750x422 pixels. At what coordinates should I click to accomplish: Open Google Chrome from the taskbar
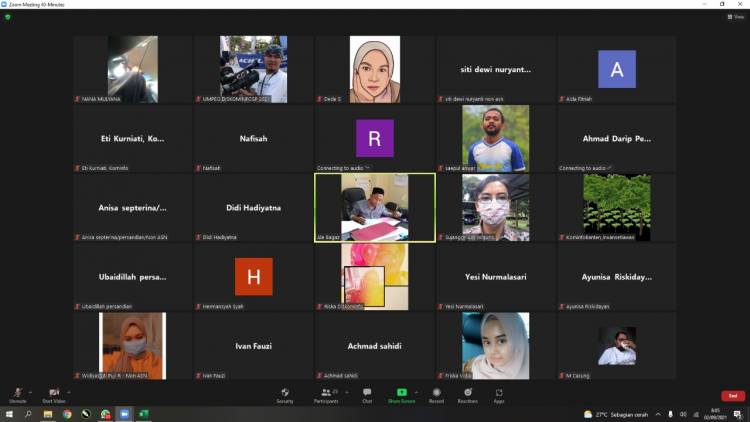point(67,414)
